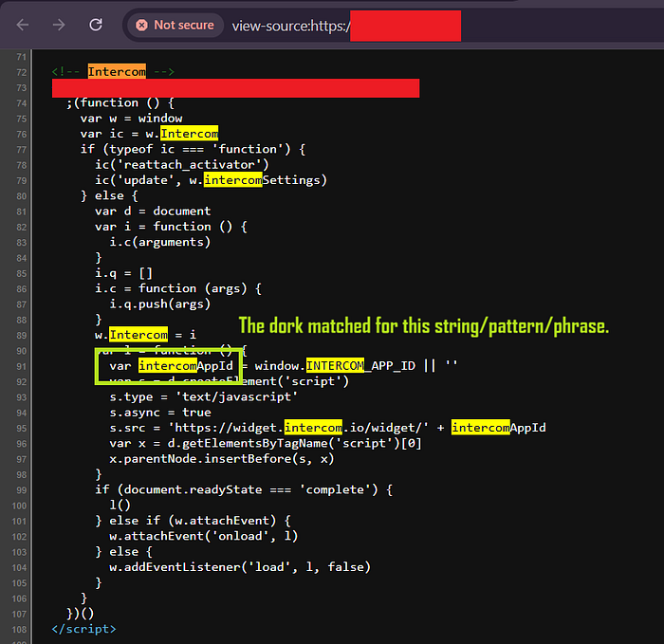Click the '} else {' on line 80
664x644 pixels.
[109, 195]
